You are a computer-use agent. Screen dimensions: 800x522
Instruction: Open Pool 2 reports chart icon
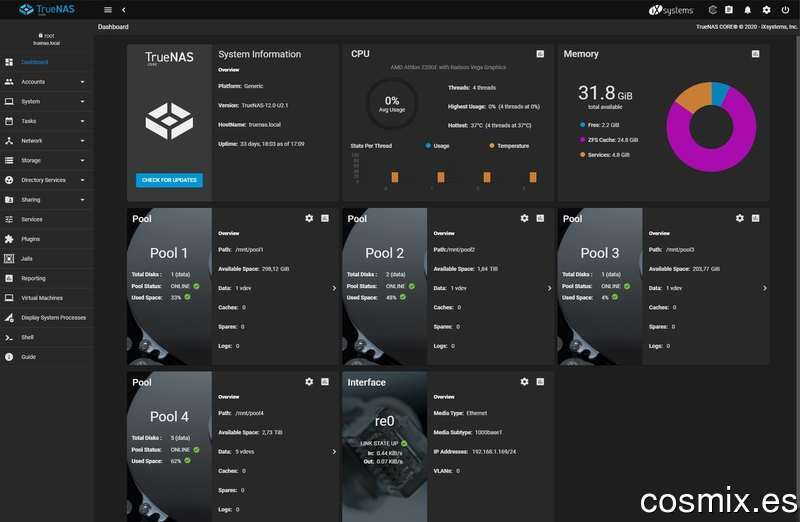tap(540, 218)
